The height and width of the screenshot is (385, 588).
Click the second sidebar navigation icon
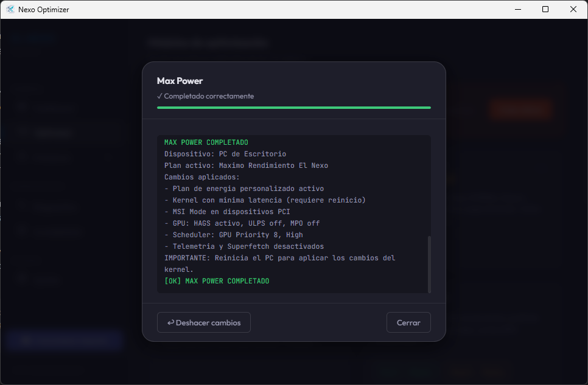[x=23, y=133]
